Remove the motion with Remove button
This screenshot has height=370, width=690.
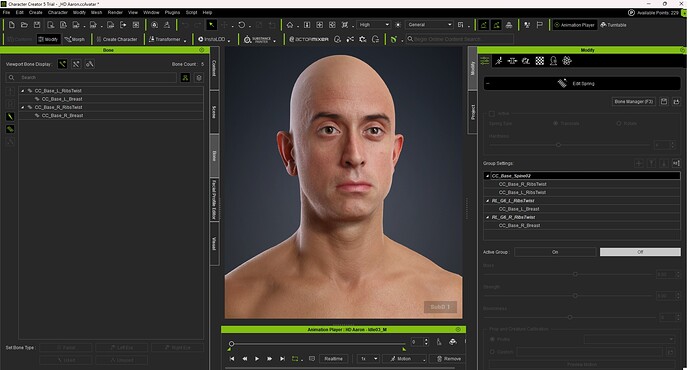[448, 359]
